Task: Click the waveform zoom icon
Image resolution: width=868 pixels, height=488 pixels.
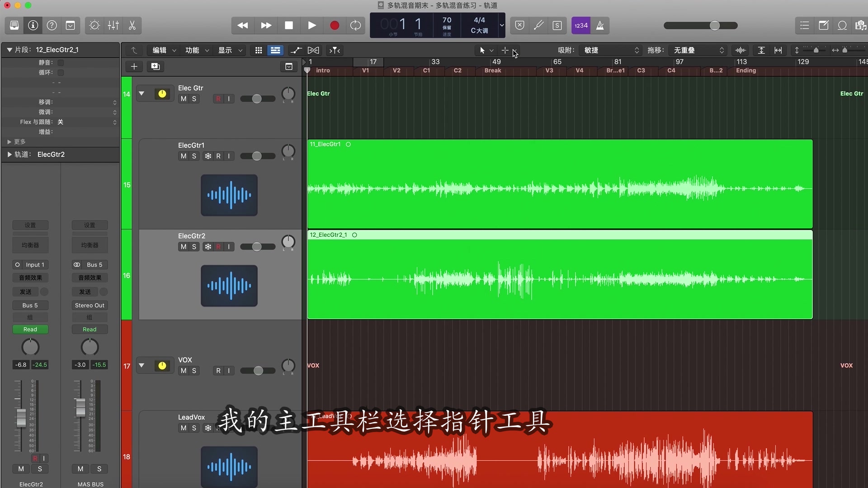Action: (x=741, y=50)
